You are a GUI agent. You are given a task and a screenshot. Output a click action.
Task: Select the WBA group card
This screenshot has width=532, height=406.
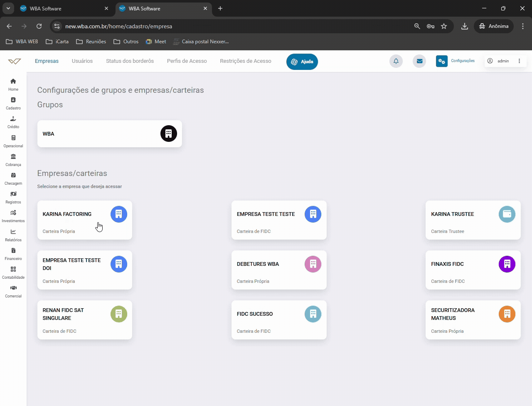(x=110, y=134)
